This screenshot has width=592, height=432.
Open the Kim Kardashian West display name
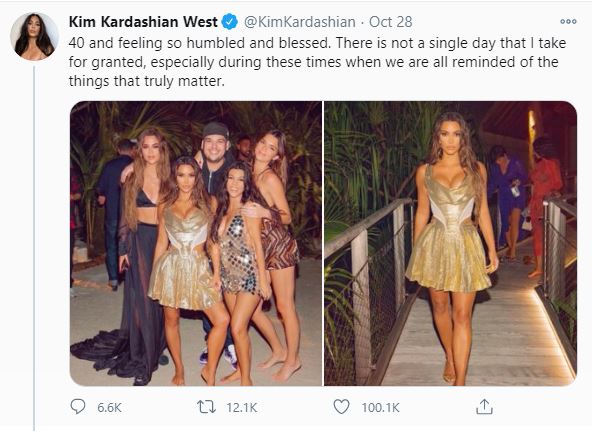click(143, 22)
